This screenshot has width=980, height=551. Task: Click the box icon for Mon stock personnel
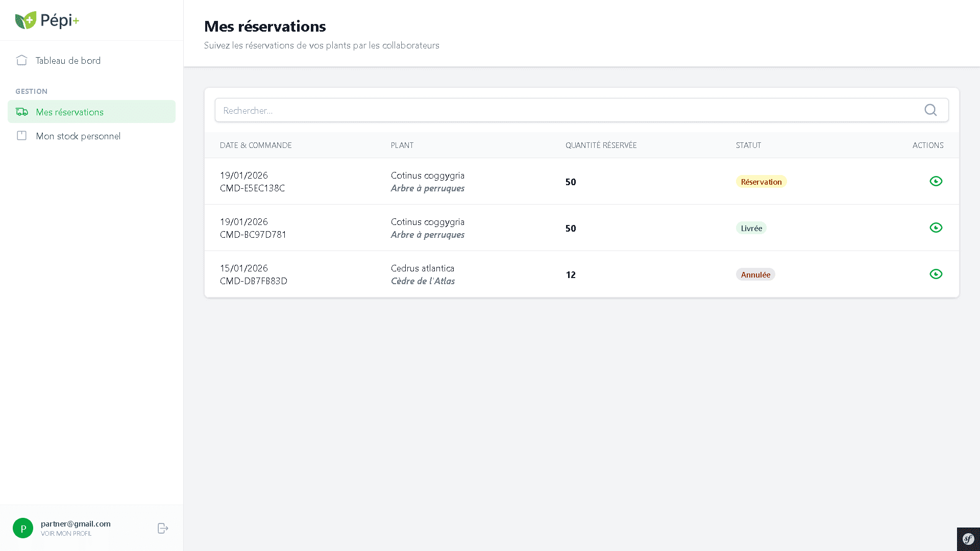click(21, 136)
